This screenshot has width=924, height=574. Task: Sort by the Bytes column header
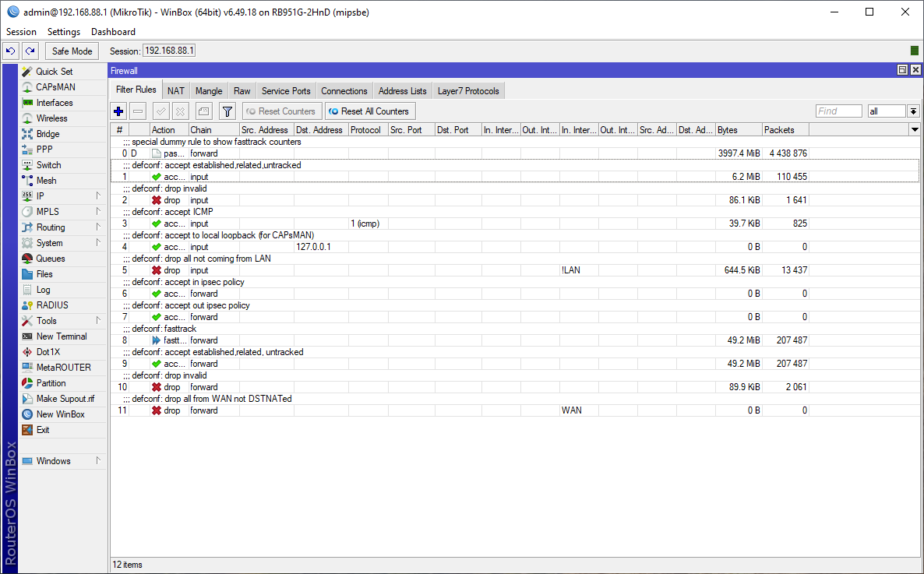point(739,129)
